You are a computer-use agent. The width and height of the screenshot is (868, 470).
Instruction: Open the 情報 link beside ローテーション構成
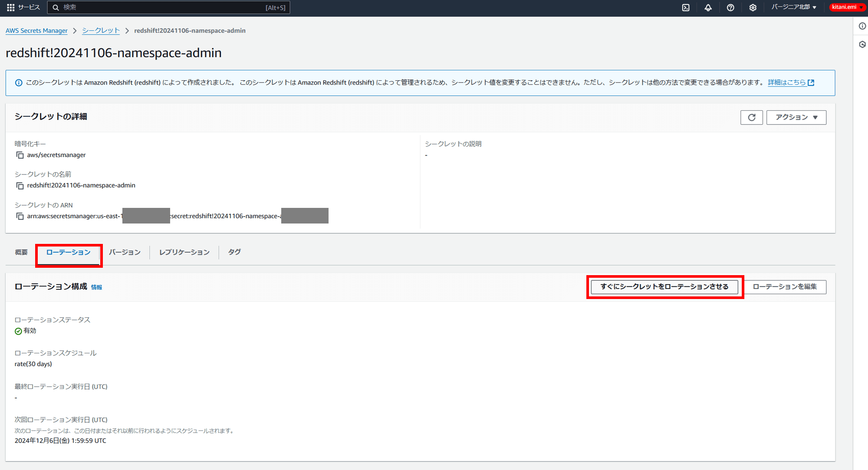point(96,287)
